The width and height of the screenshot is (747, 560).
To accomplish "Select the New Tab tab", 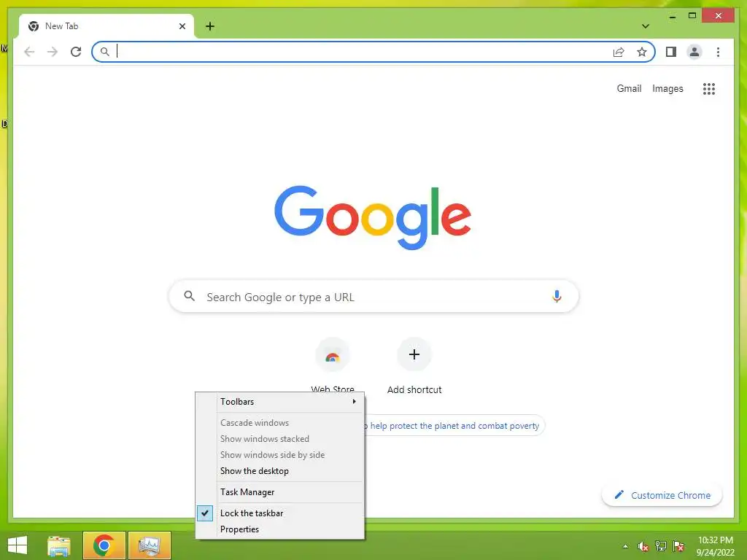I will (107, 26).
